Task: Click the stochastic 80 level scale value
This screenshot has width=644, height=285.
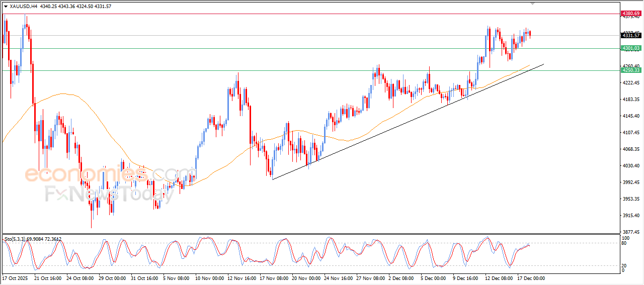Action: point(626,243)
